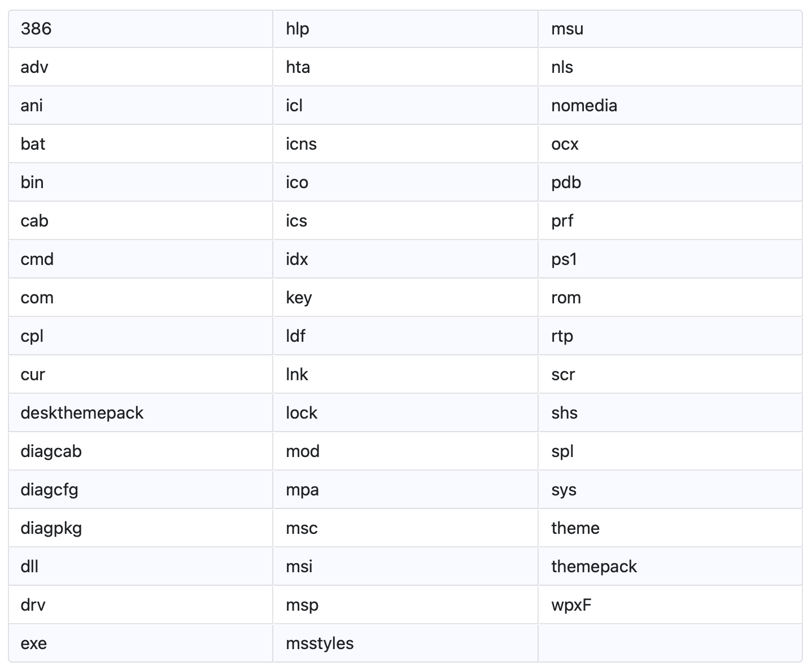Select the "theme" table cell
Viewport: 812px width, 670px height.
[x=575, y=528]
